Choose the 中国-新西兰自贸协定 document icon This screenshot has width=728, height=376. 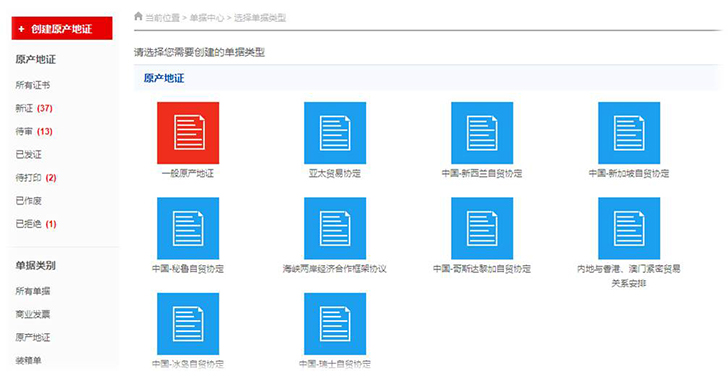point(482,133)
